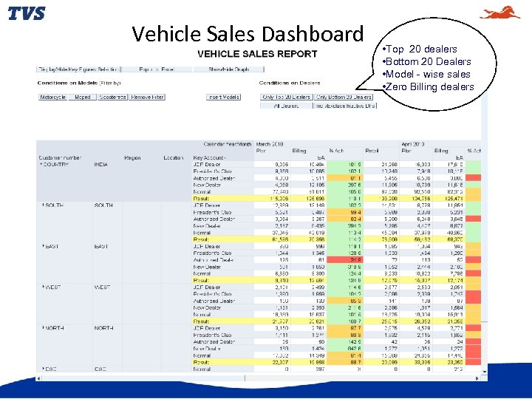Click Normal in the NORTH group
Viewport: 532px width, 399px height.
pos(202,355)
